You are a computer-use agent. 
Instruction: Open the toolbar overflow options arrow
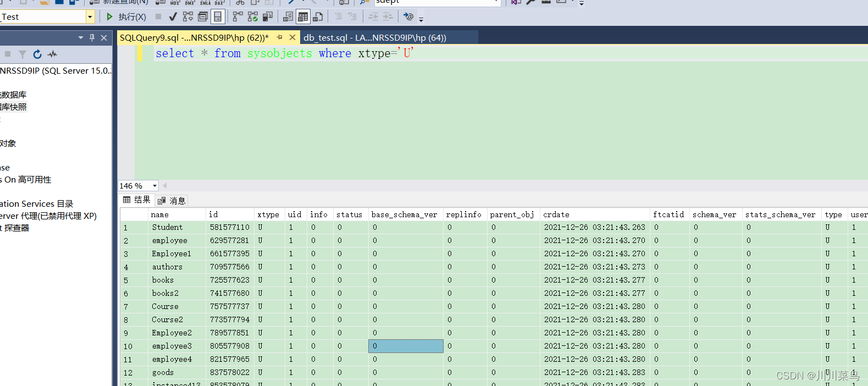421,19
